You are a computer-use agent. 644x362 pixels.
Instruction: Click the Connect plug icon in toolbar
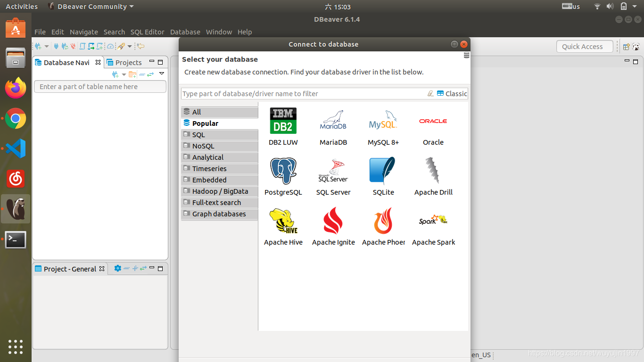coord(56,46)
